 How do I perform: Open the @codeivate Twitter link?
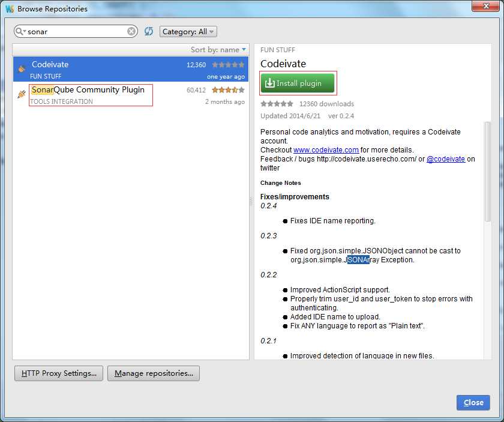pyautogui.click(x=445, y=159)
